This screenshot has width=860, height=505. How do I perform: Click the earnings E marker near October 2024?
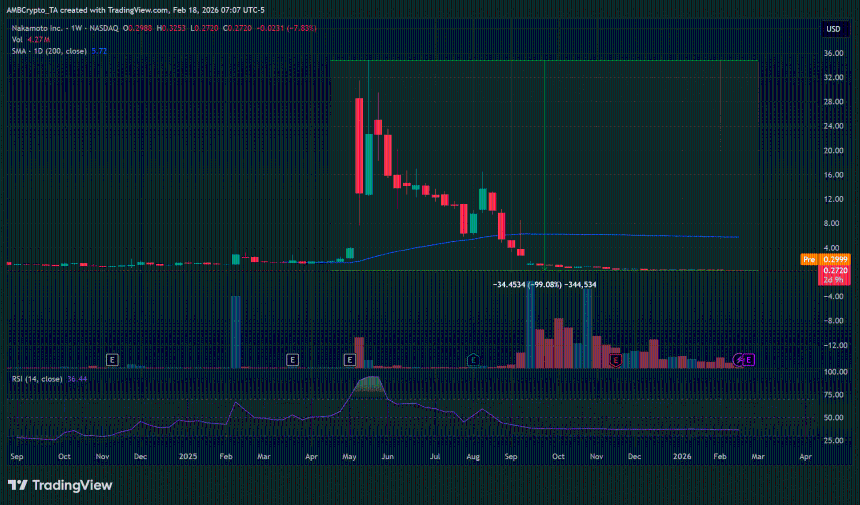pos(112,360)
